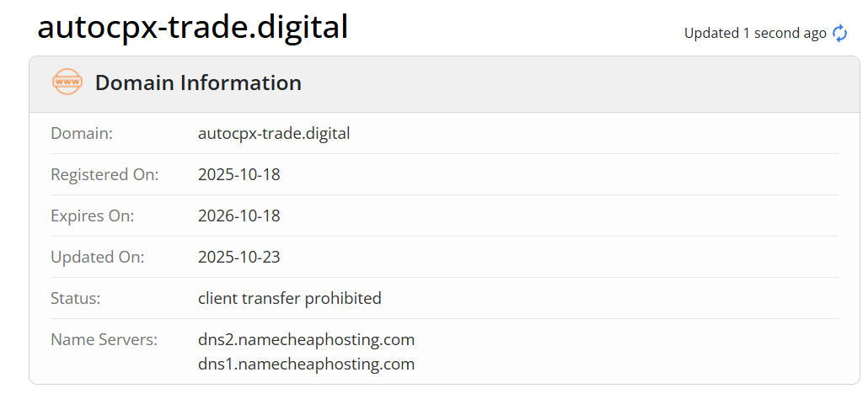Click the orange WWW globe icon
868x399 pixels.
pyautogui.click(x=67, y=82)
